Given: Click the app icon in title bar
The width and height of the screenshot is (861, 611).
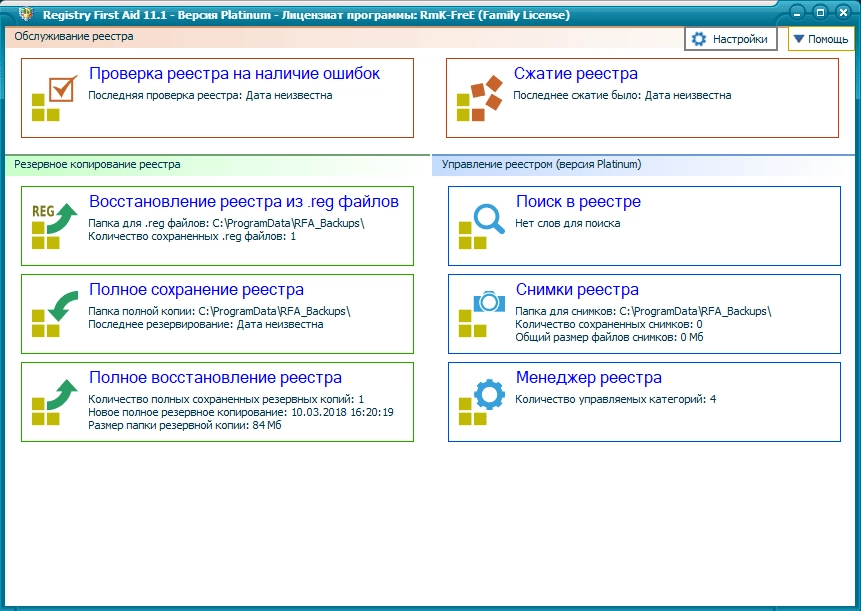Looking at the screenshot, I should click(26, 13).
